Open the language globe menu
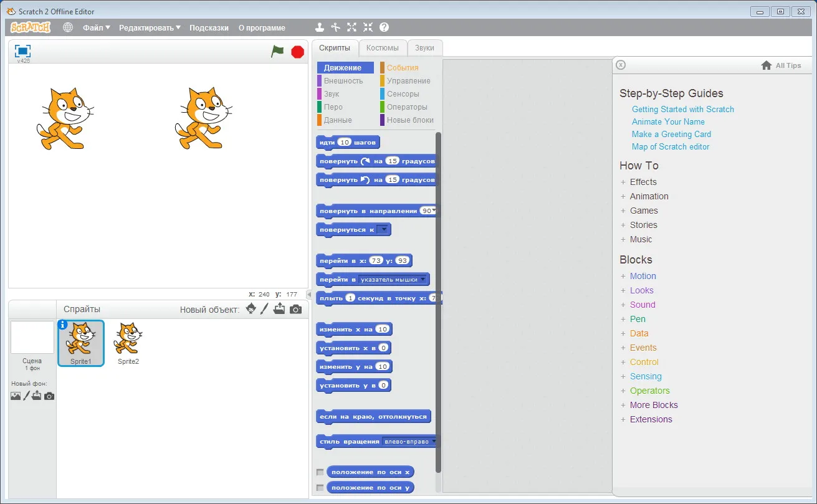 [68, 27]
